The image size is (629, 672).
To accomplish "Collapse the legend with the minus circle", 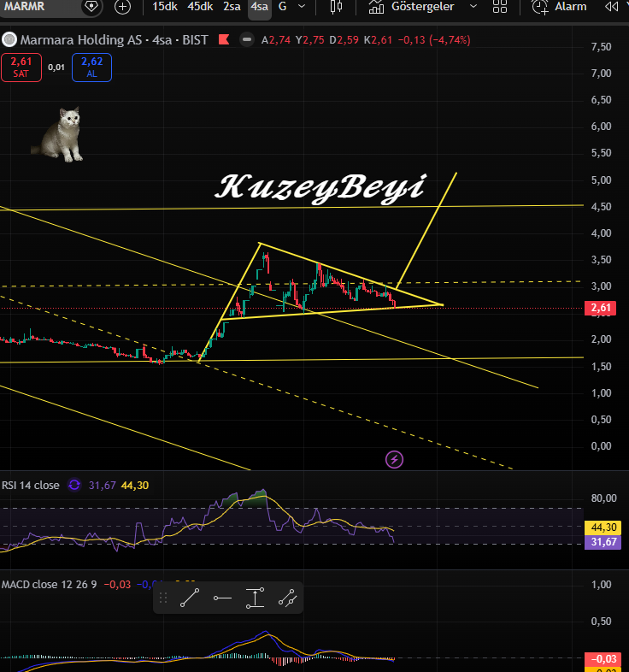I will pyautogui.click(x=247, y=40).
